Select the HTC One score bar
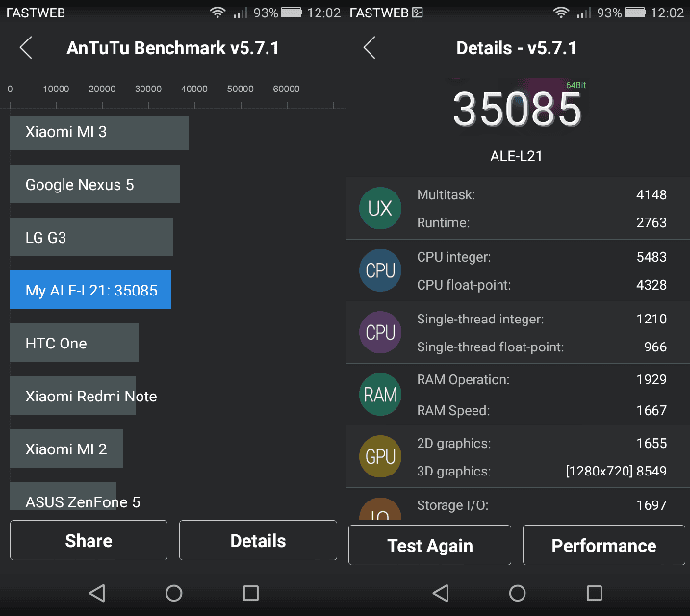690x616 pixels. [74, 344]
